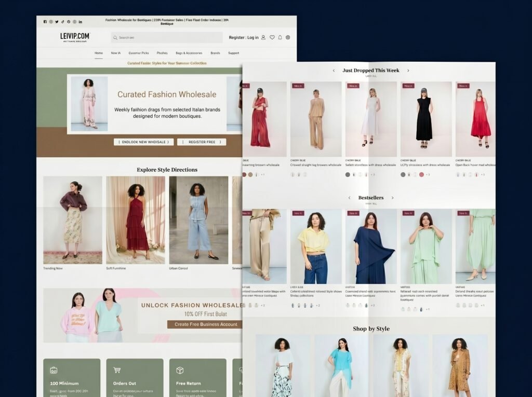Screen dimensions: 532x397
Task: Click the 'Sallett storetless with dress wholesale' title
Action: coord(371,165)
